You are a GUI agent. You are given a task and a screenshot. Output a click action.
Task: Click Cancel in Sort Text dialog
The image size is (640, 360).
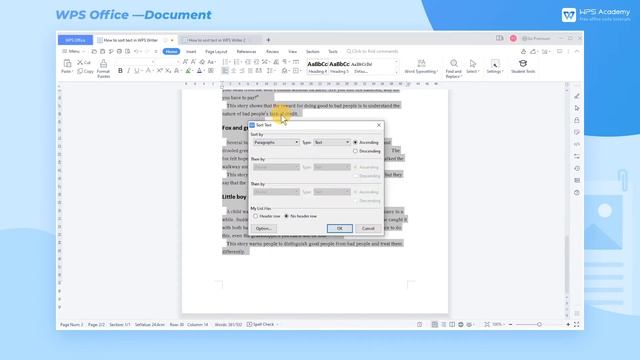click(368, 229)
